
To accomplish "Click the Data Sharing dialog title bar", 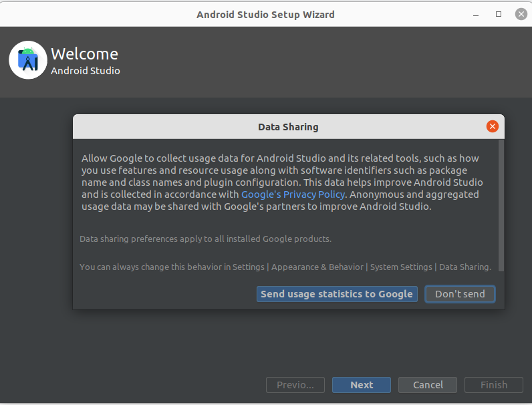I will pyautogui.click(x=288, y=126).
